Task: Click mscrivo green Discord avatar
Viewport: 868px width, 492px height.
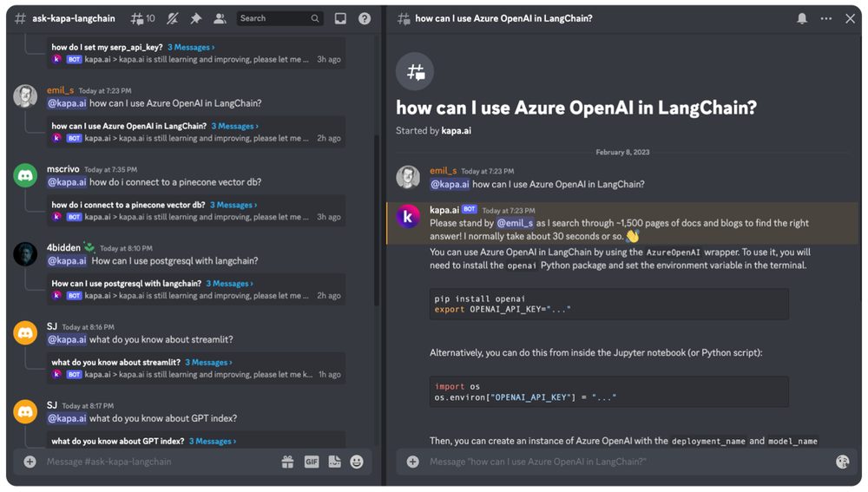Action: (x=25, y=175)
